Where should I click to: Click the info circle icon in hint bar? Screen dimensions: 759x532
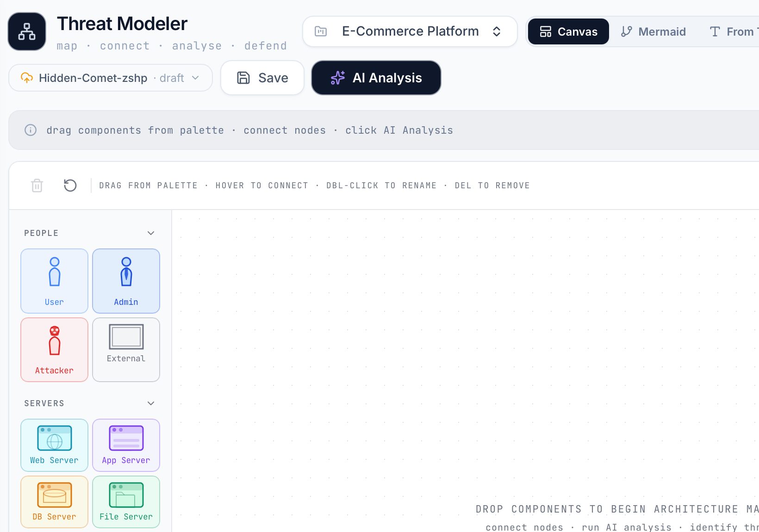pyautogui.click(x=31, y=130)
